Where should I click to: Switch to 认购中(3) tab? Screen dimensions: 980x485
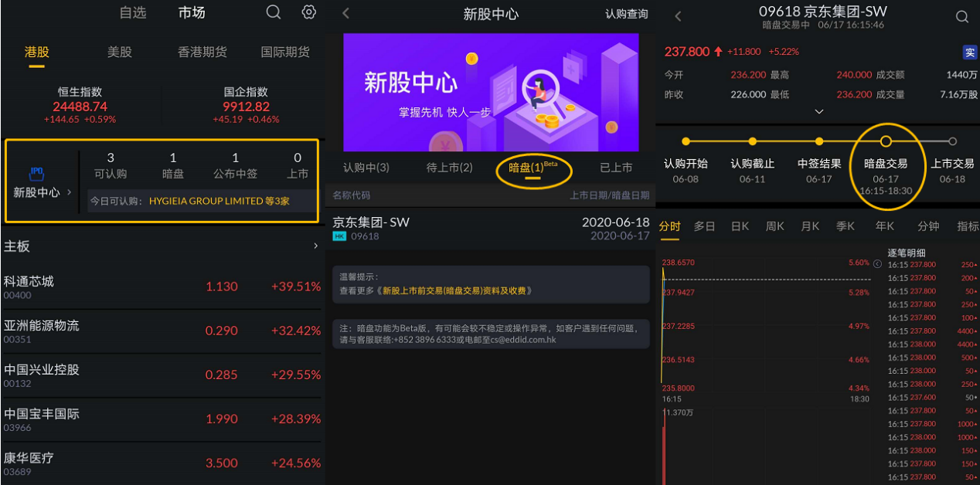tap(366, 168)
